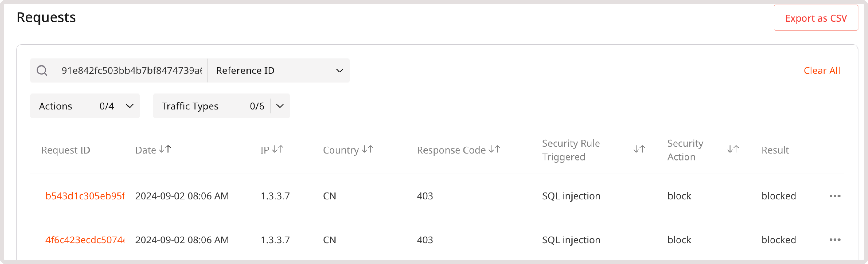Click the search magnifier icon
The image size is (868, 264).
click(x=42, y=70)
